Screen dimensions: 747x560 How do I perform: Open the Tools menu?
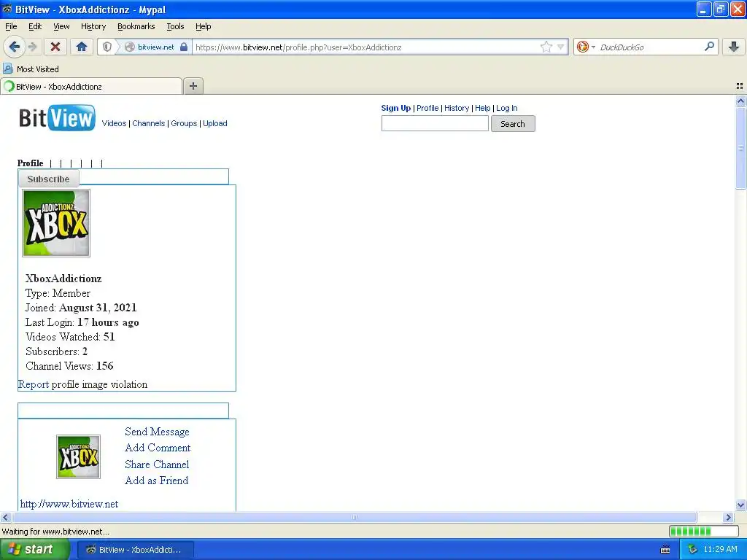coord(175,26)
